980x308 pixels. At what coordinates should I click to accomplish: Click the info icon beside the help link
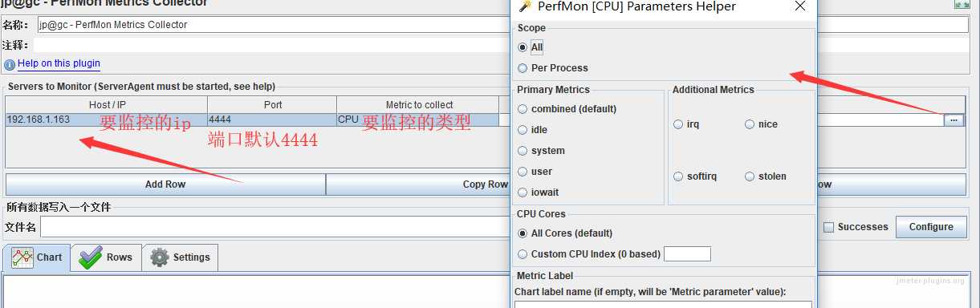click(x=10, y=64)
